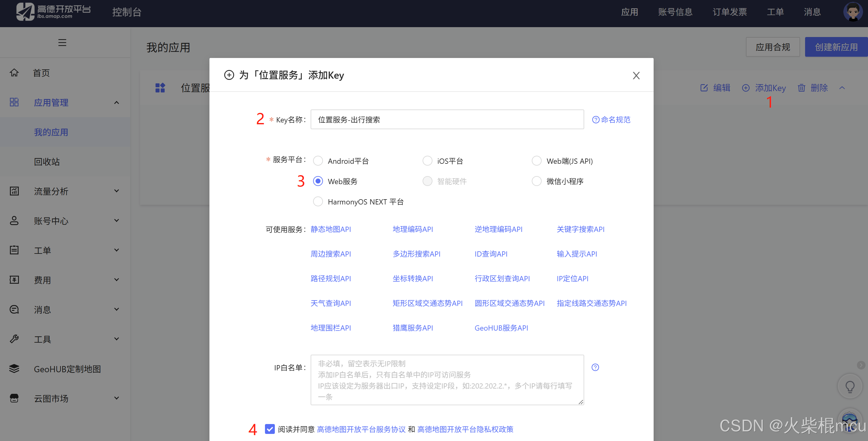Select the Web端(JS API) radio button
868x441 pixels.
(536, 161)
